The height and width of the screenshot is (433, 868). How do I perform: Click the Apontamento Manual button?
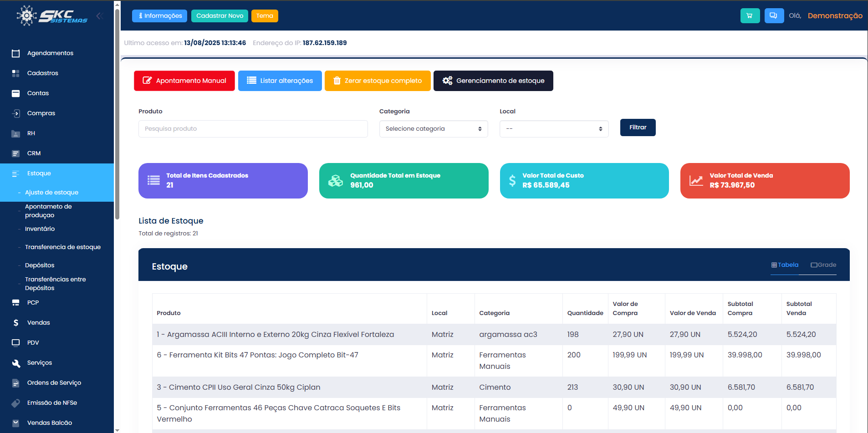coord(184,81)
